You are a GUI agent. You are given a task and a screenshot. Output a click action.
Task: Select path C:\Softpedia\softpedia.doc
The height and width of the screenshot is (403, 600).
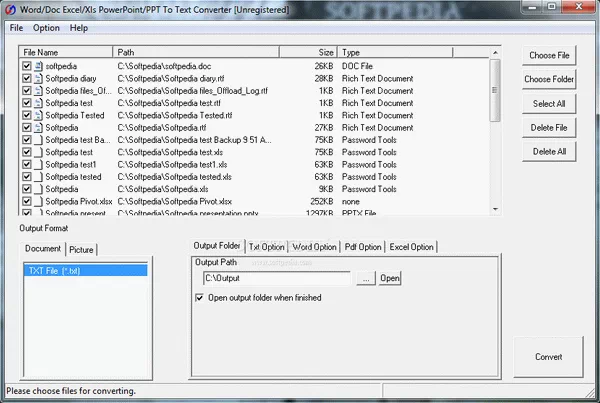pyautogui.click(x=164, y=66)
